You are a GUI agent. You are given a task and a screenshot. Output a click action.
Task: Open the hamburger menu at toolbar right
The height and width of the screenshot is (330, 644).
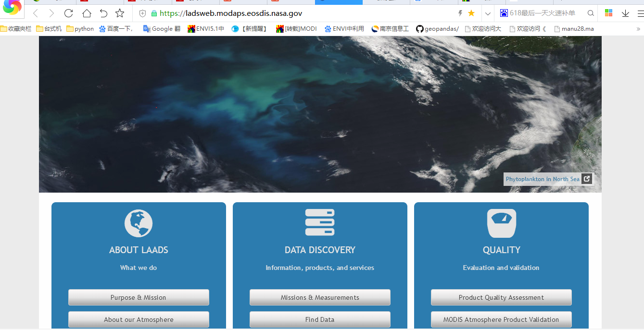coord(641,13)
